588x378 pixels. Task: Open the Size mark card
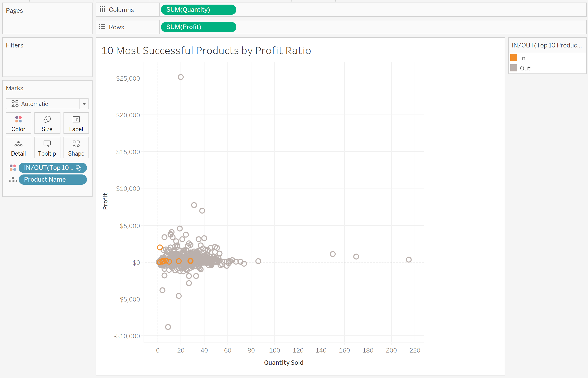click(47, 123)
